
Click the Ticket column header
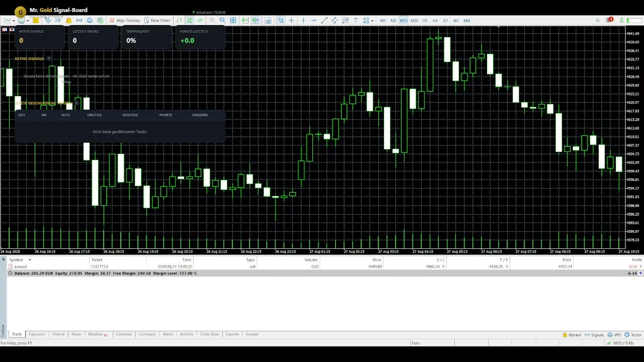tap(97, 260)
